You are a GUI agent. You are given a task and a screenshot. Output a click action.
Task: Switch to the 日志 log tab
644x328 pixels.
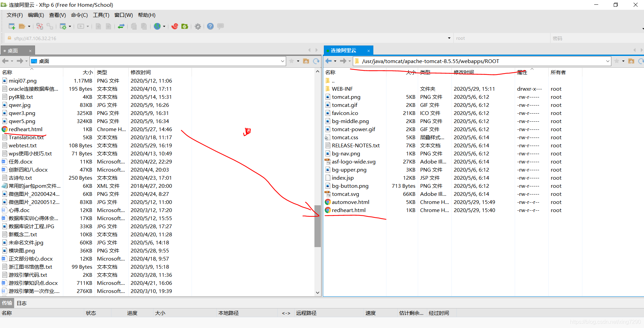click(22, 303)
